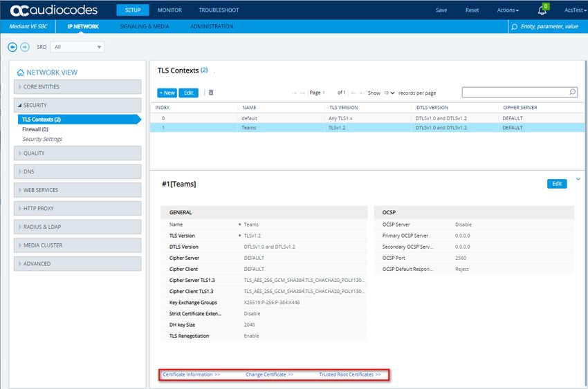Open the Change Certificate link
Screen dimensions: 588x389
(270, 374)
